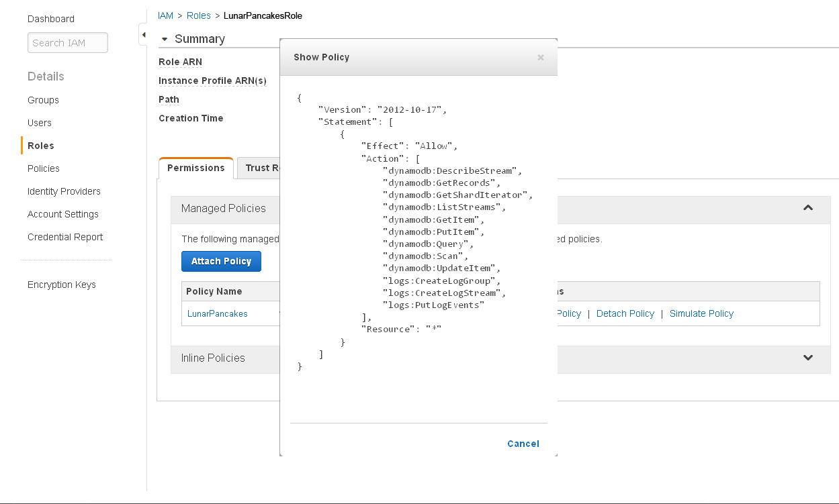Open the Simulate Policy link

(701, 313)
